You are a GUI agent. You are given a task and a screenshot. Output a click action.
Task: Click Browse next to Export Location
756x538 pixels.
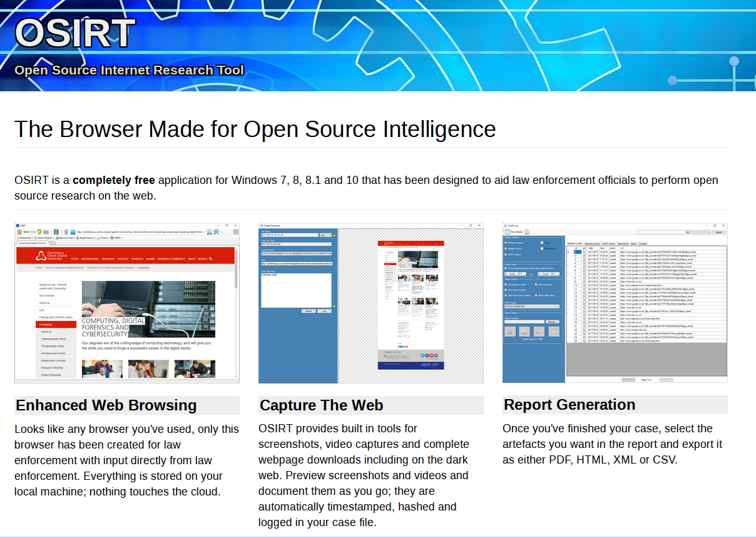[551, 322]
